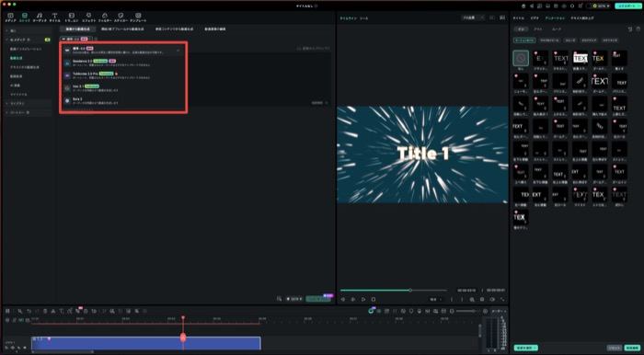Click the preview Stop button
The width and height of the screenshot is (644, 355).
[x=374, y=300]
